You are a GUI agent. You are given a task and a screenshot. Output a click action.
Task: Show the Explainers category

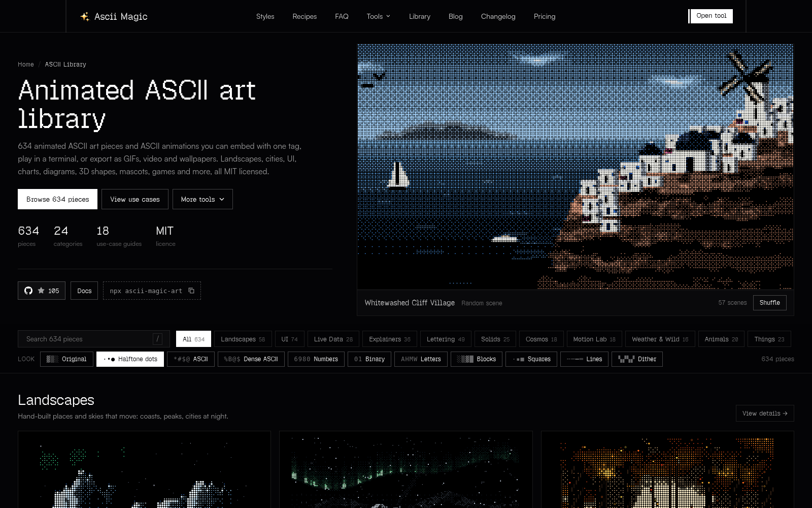390,339
